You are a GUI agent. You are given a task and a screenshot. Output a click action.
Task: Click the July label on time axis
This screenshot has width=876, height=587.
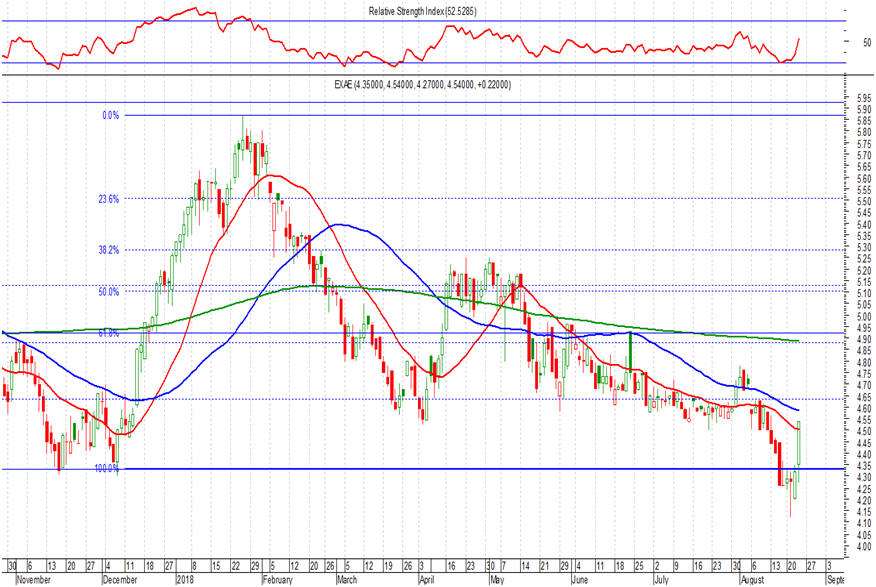pyautogui.click(x=660, y=579)
